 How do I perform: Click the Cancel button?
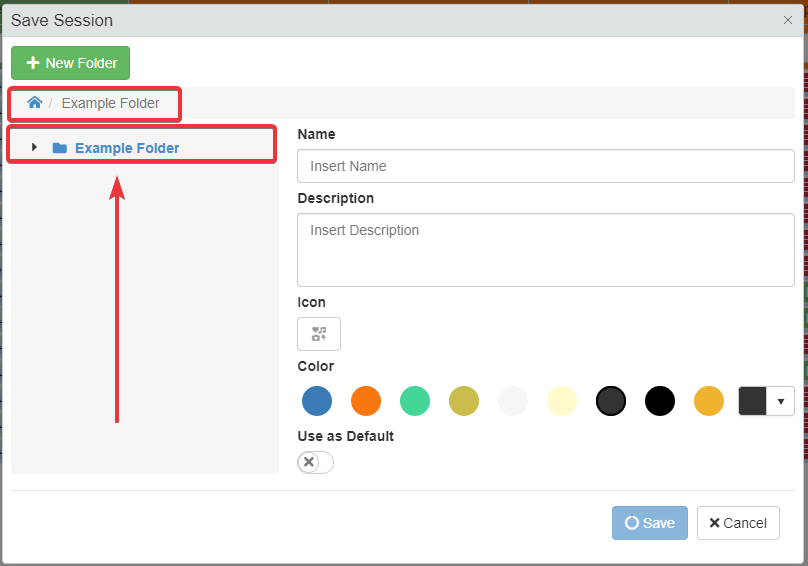pos(738,523)
